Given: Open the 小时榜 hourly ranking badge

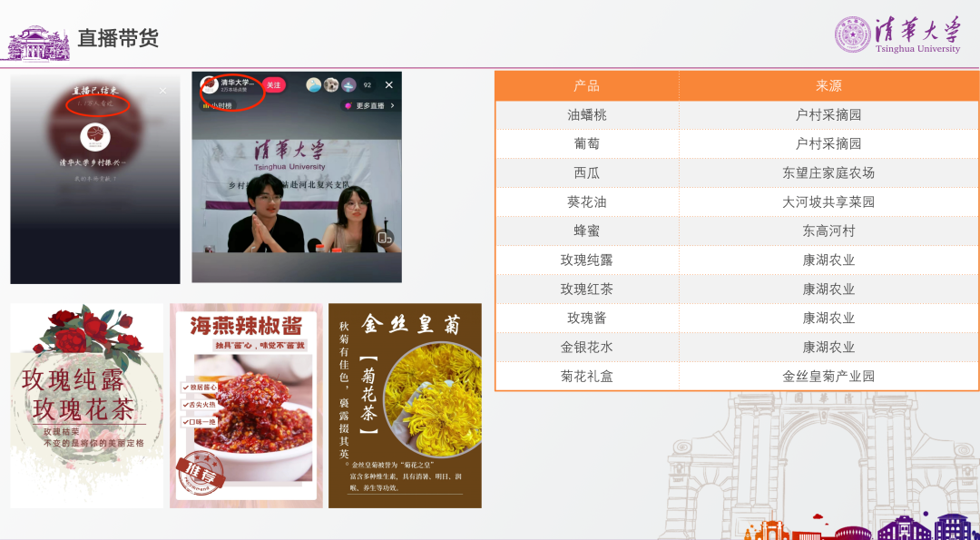Looking at the screenshot, I should tap(218, 105).
